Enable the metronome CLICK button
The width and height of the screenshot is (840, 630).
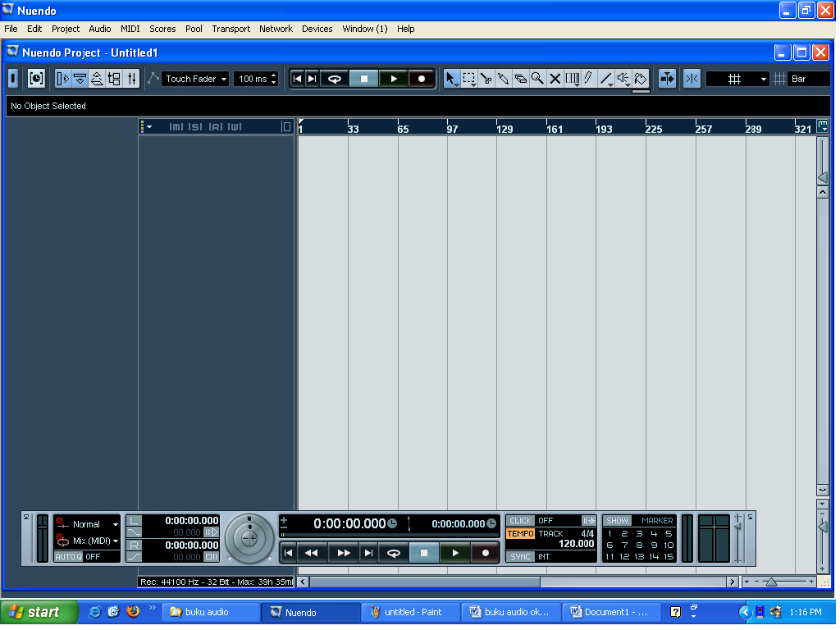coord(520,521)
